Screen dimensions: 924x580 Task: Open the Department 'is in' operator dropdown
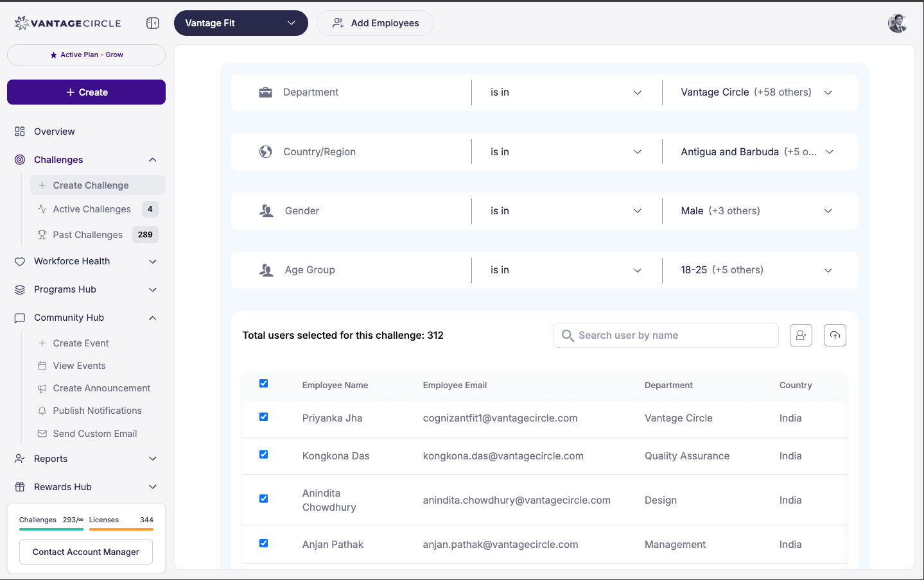click(566, 92)
